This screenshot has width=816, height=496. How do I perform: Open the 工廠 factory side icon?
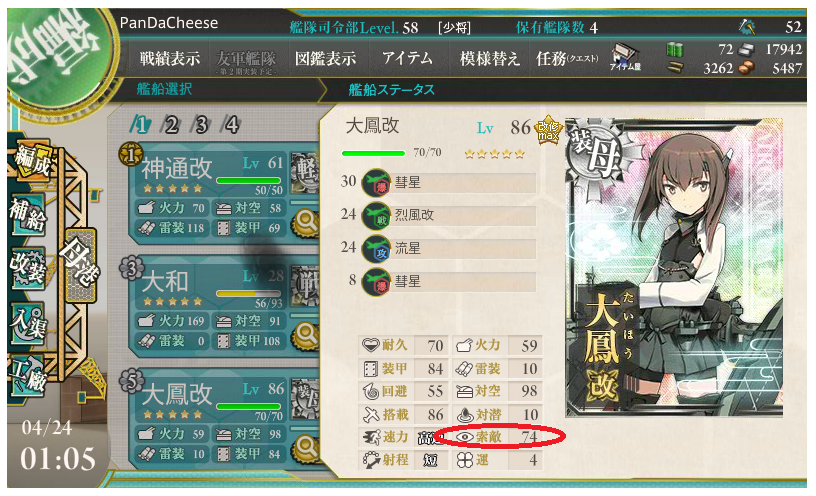(29, 375)
